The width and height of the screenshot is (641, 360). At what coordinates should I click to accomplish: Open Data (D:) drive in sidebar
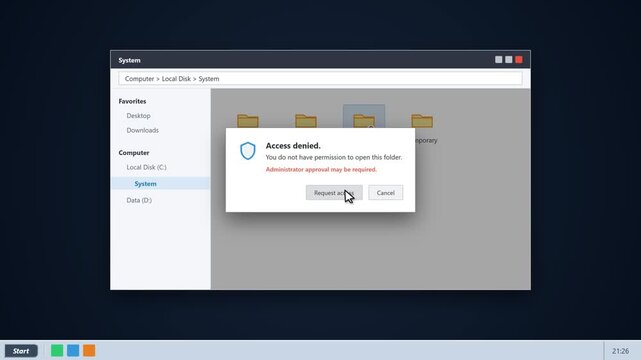139,200
